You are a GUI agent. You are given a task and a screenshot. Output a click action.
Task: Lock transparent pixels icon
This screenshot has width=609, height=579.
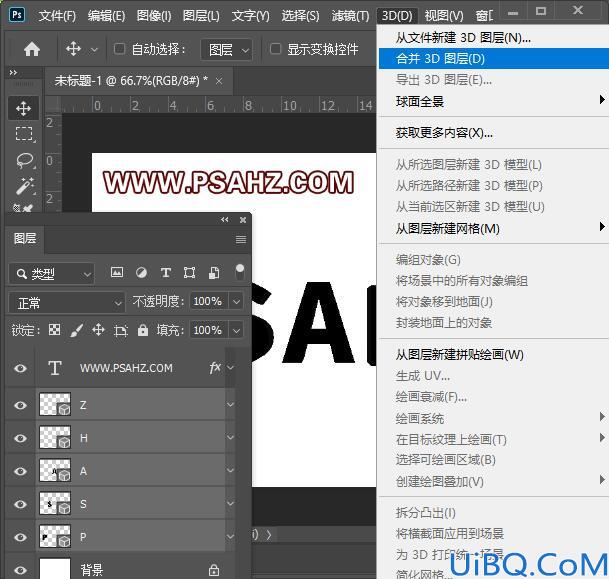(x=54, y=330)
